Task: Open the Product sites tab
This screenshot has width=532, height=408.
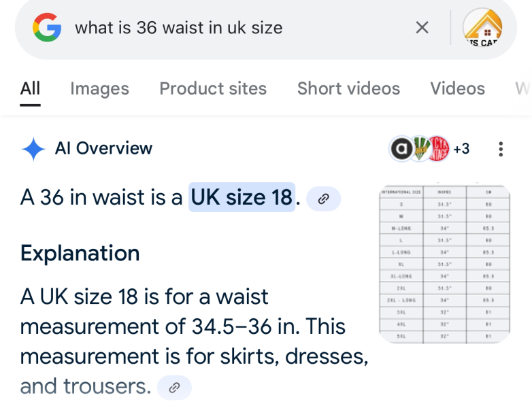Action: (x=213, y=89)
